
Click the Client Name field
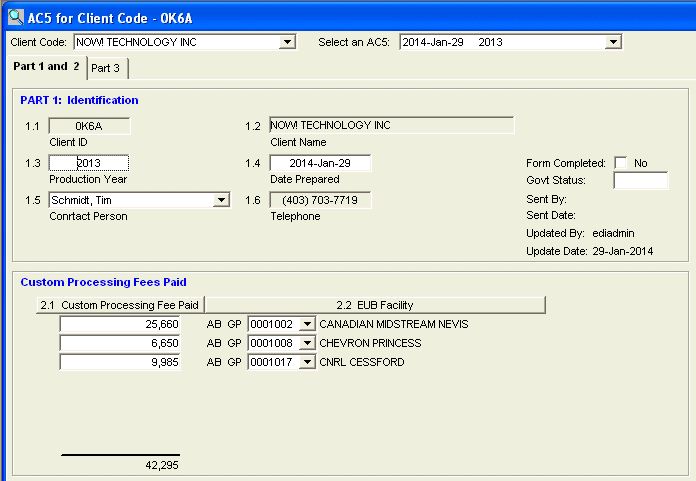click(391, 126)
